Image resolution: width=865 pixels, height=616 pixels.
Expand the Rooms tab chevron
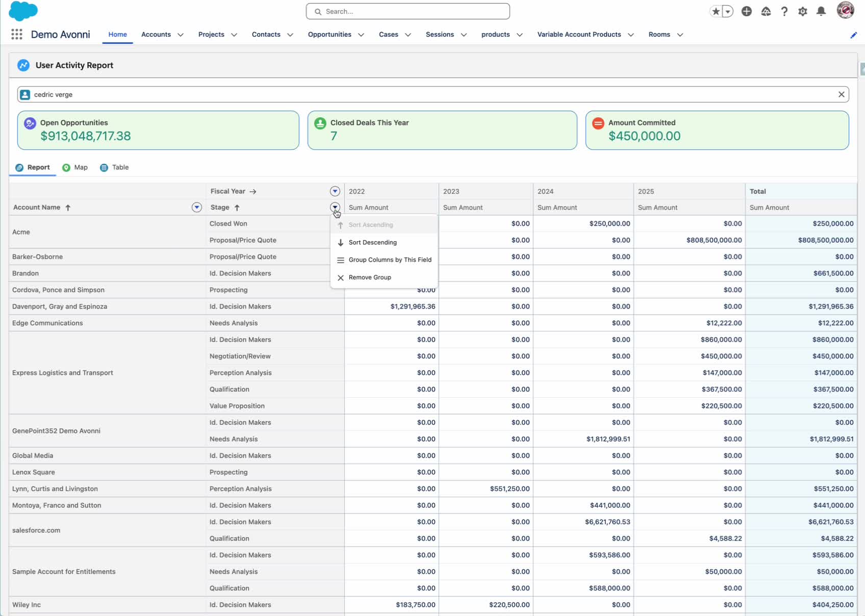pos(680,35)
